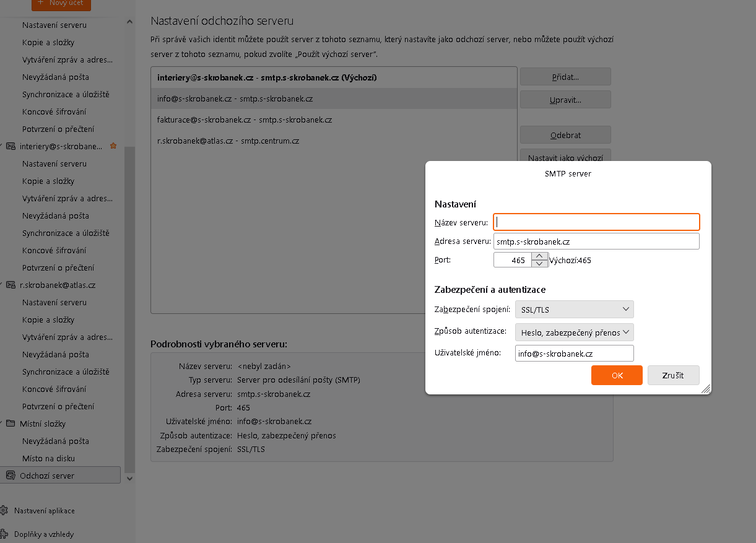Screen dimensions: 756x543
Task: Click the Výchozí:465 text beside port
Action: point(570,261)
